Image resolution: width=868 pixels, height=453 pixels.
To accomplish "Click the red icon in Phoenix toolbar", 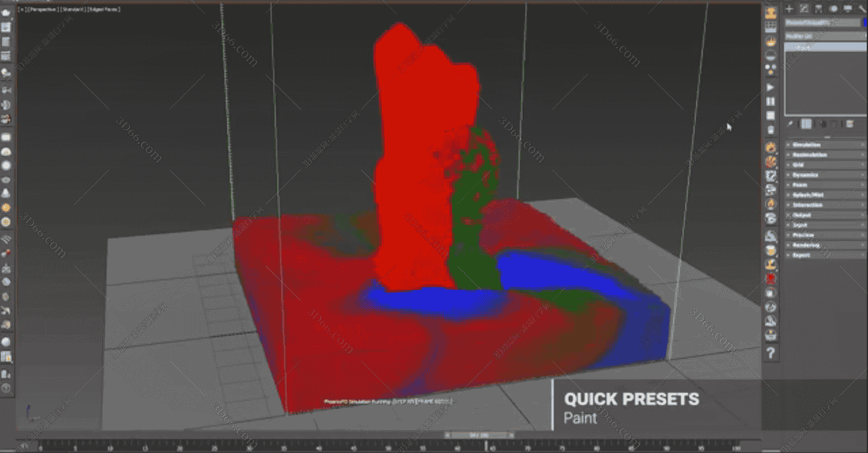I will click(x=770, y=278).
